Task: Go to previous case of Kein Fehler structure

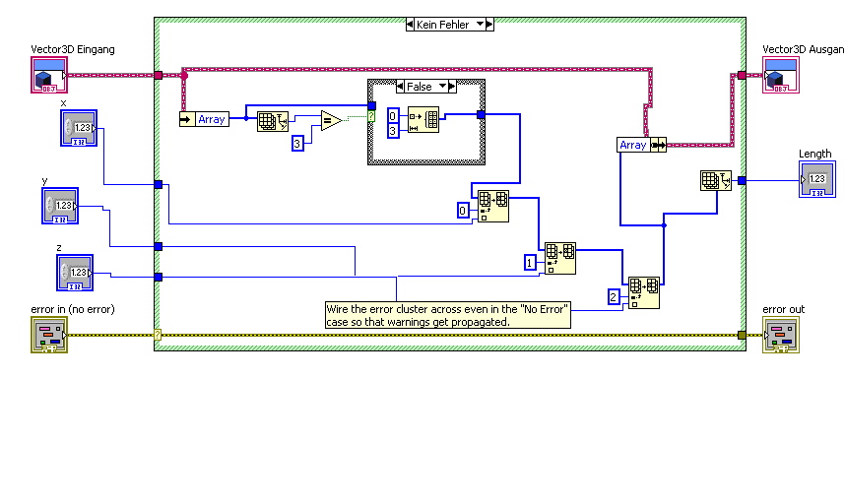Action: pos(410,25)
